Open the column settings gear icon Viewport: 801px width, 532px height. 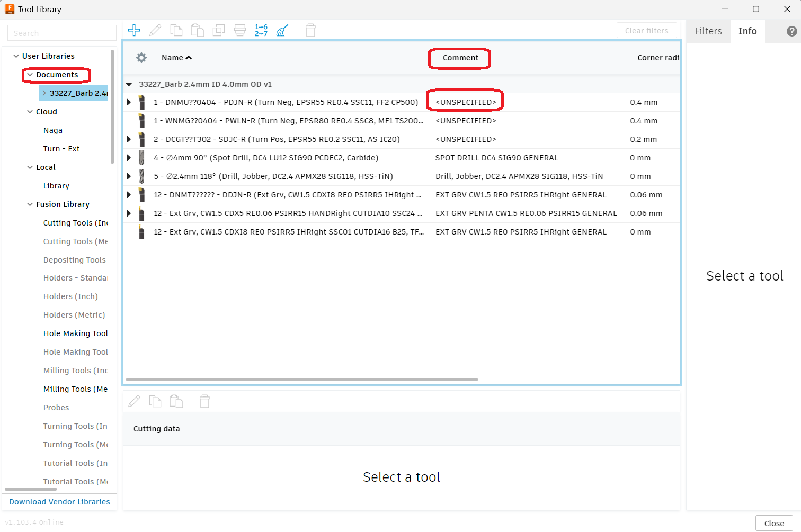141,58
